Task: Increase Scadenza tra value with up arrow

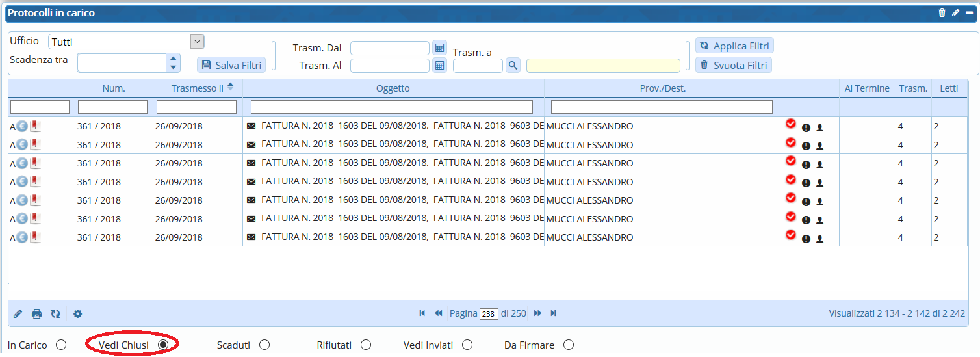Action: pyautogui.click(x=173, y=59)
